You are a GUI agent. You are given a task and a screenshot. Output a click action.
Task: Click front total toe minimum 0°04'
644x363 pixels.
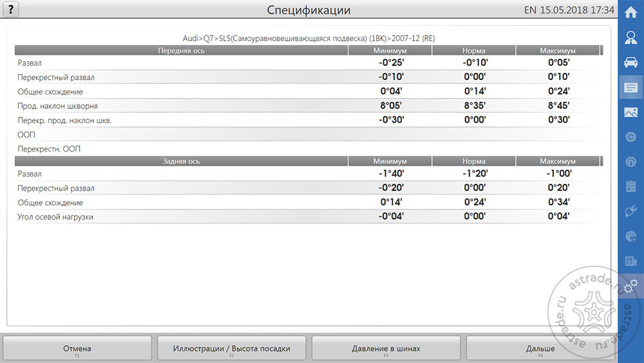391,92
